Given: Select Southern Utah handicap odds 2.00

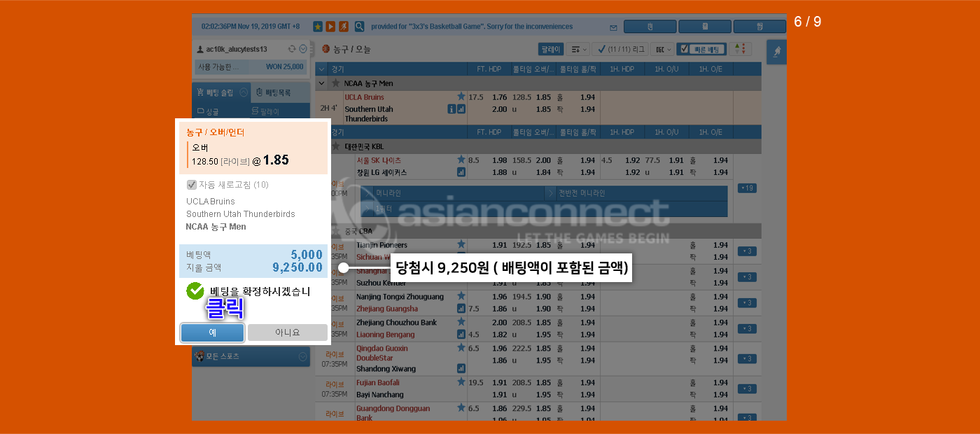Looking at the screenshot, I should [x=499, y=109].
